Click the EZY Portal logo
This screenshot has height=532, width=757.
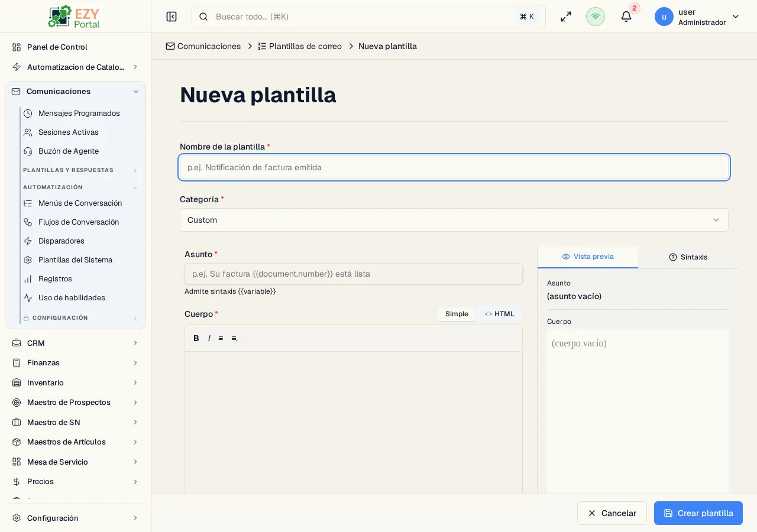click(75, 17)
